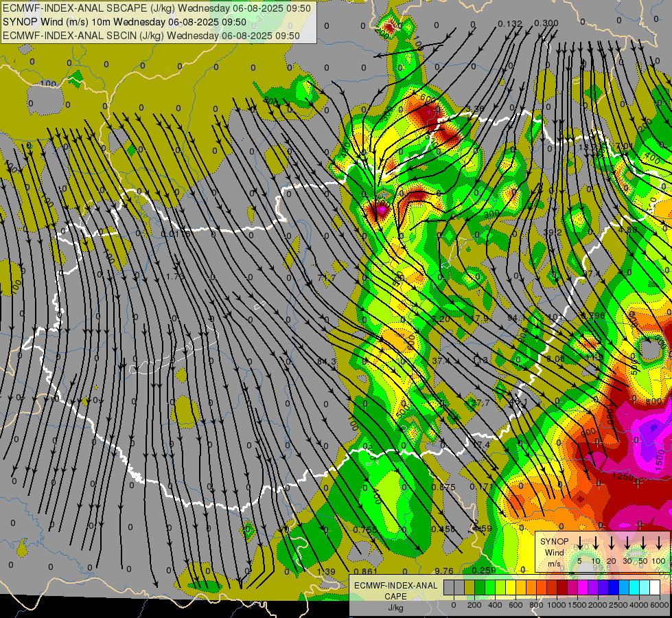Click the ECMWF-INDEX-ANAL SBCAPE header line
The width and height of the screenshot is (672, 618).
coord(157,8)
